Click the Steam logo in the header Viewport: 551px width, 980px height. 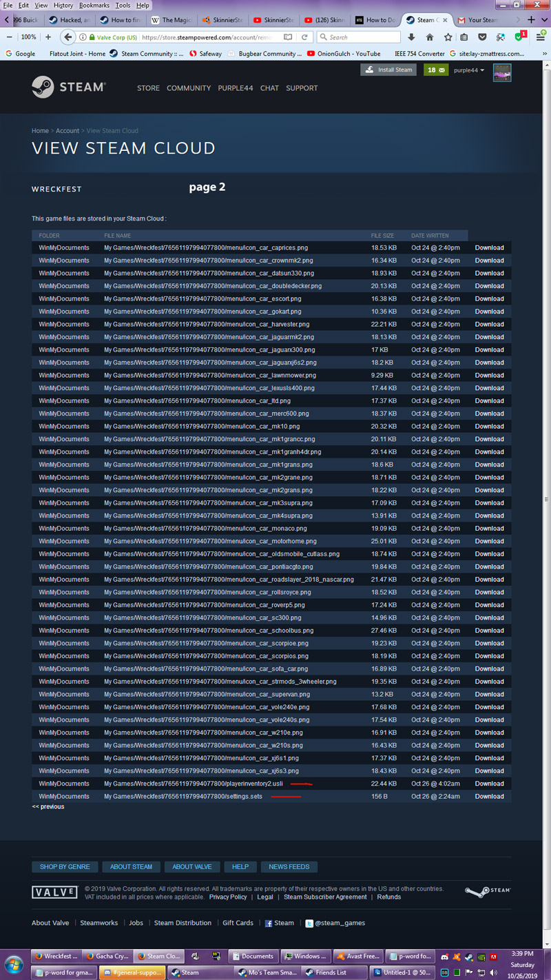68,88
